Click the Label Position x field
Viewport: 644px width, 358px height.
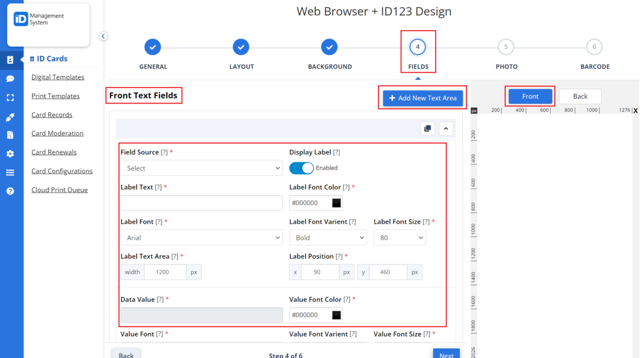pyautogui.click(x=320, y=272)
